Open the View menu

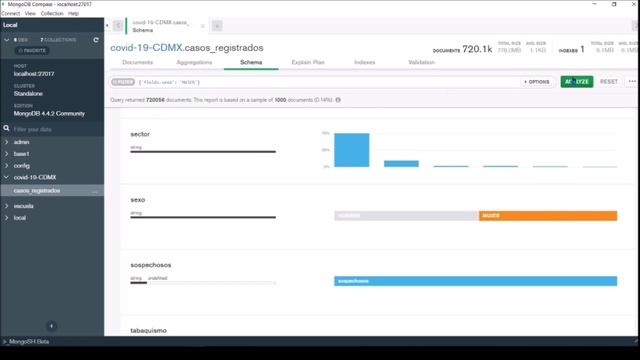(30, 13)
